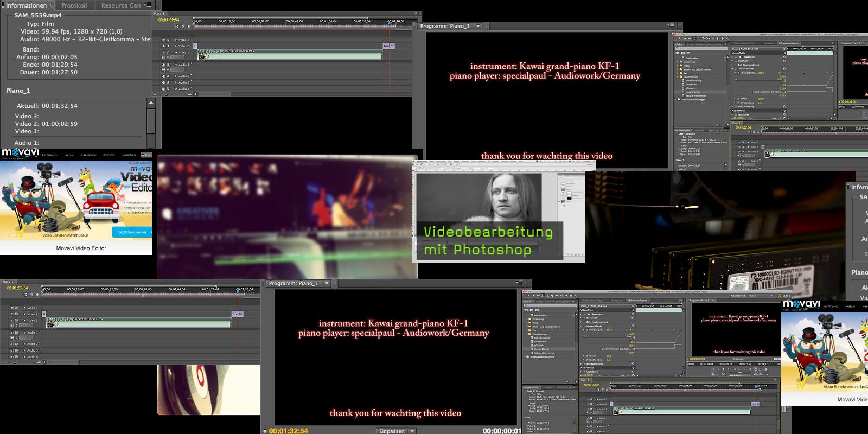
Task: Toggle the Snap icon in the upper timeline
Action: pyautogui.click(x=177, y=27)
